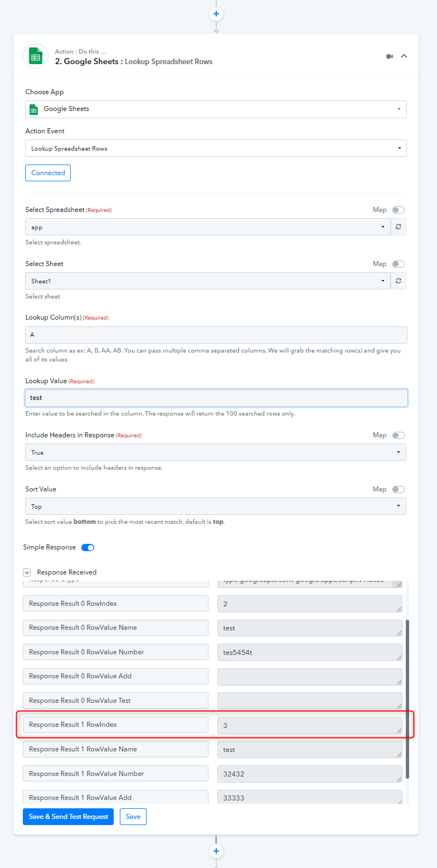Image resolution: width=437 pixels, height=868 pixels.
Task: Click the Save & Send Test Request button
Action: (69, 817)
